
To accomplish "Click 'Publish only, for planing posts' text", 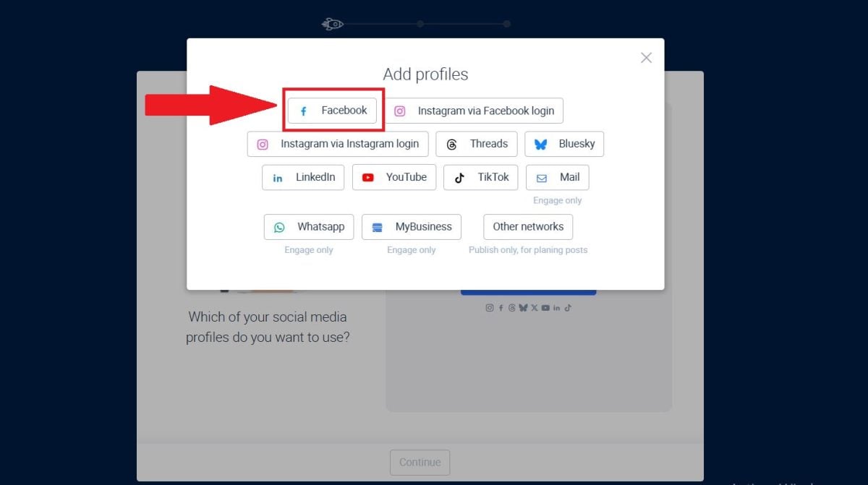I will (x=528, y=250).
